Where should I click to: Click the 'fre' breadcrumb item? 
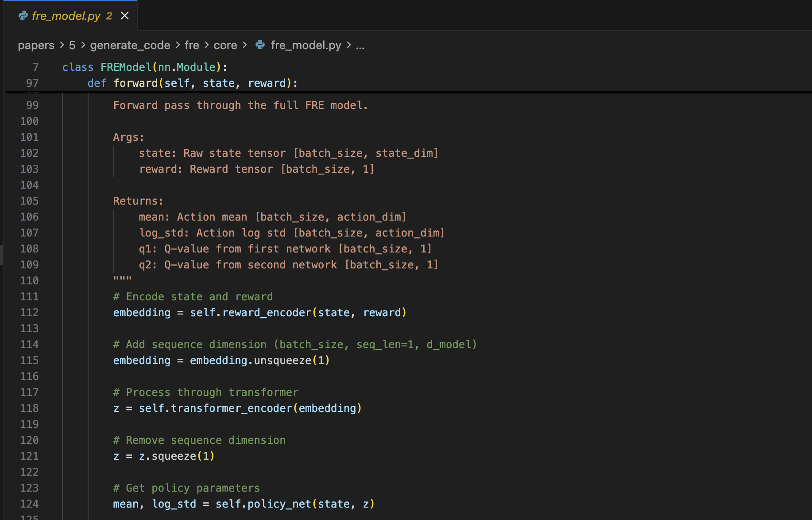click(x=191, y=45)
